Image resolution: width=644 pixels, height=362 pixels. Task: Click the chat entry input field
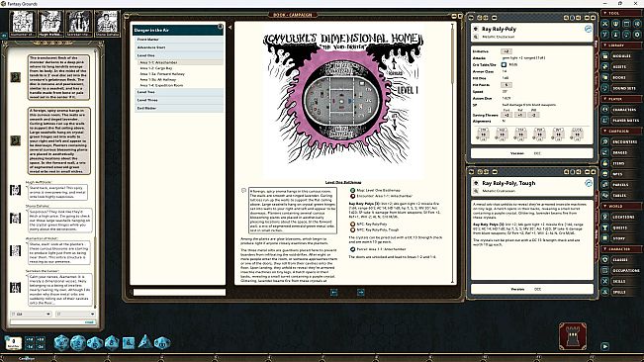pyautogui.click(x=52, y=322)
